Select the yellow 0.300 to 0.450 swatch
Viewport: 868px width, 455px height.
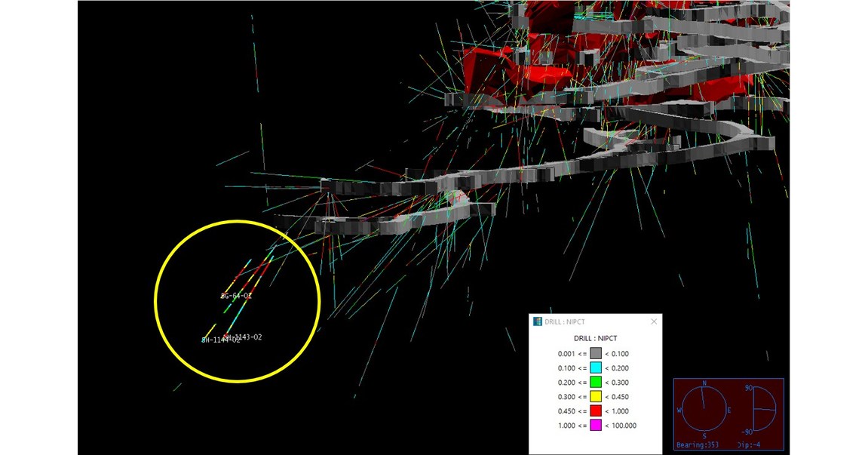point(595,396)
